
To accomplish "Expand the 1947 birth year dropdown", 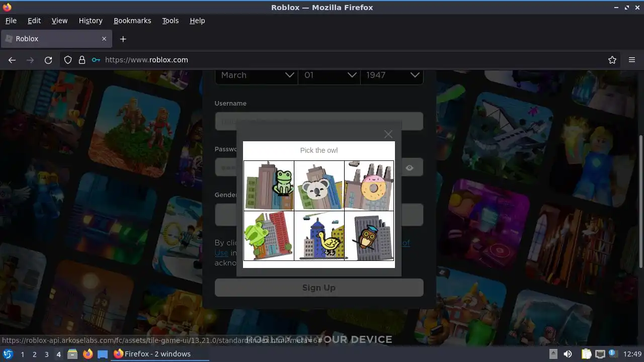I will pyautogui.click(x=392, y=75).
